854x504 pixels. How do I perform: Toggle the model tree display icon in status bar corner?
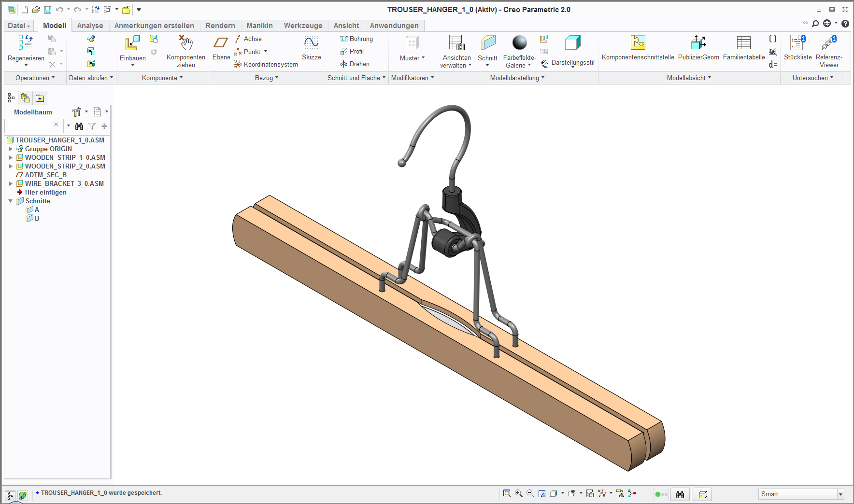(10, 495)
